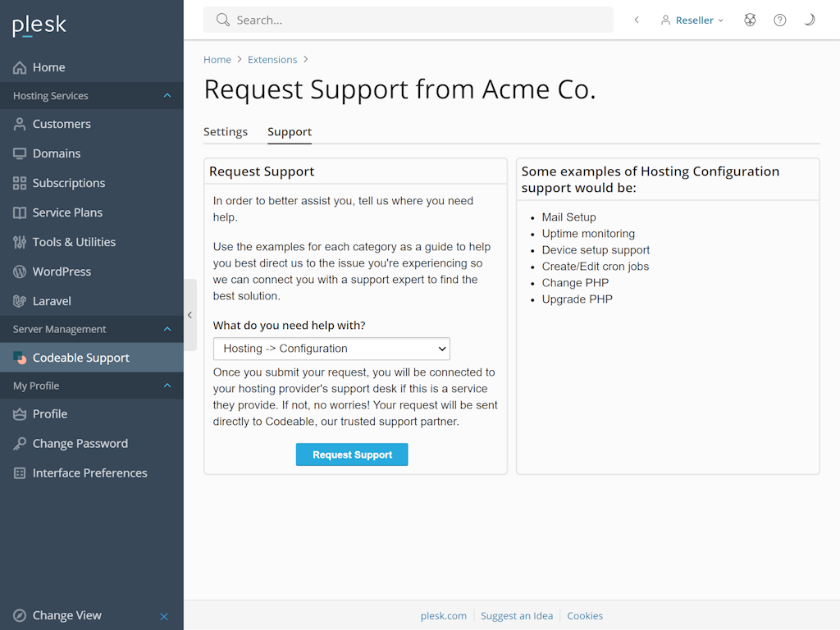Switch to the Settings tab

click(226, 132)
